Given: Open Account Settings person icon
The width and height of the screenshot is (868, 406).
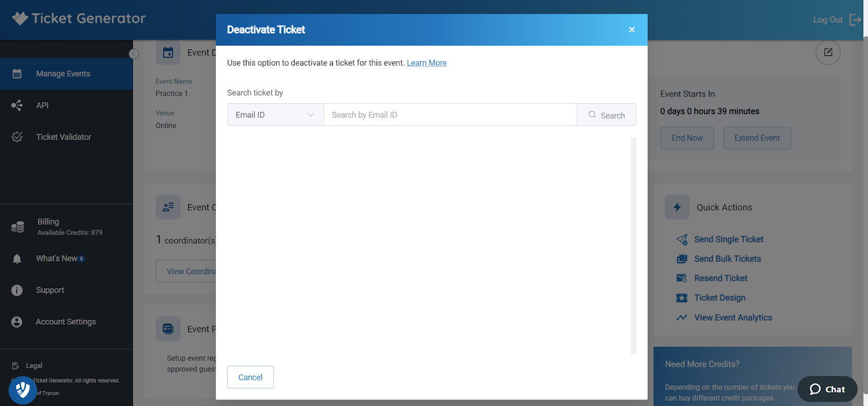Looking at the screenshot, I should click(x=17, y=322).
